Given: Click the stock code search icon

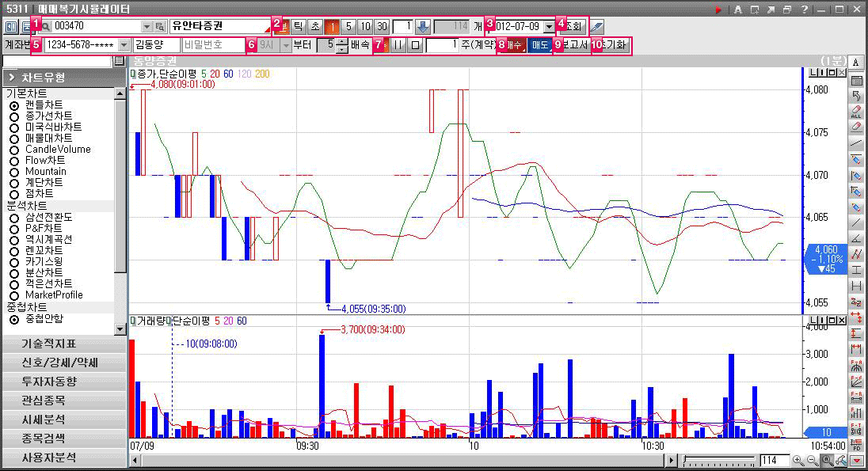Looking at the screenshot, I should pyautogui.click(x=47, y=26).
